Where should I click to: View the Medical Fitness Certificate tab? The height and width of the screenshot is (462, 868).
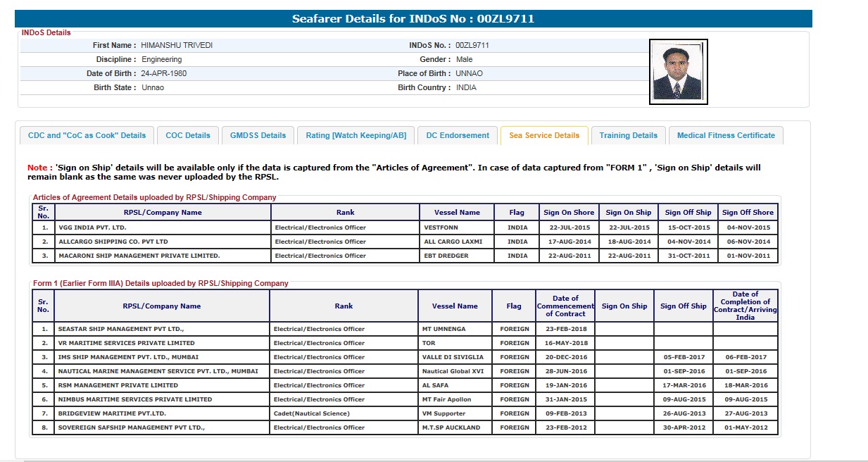tap(726, 135)
